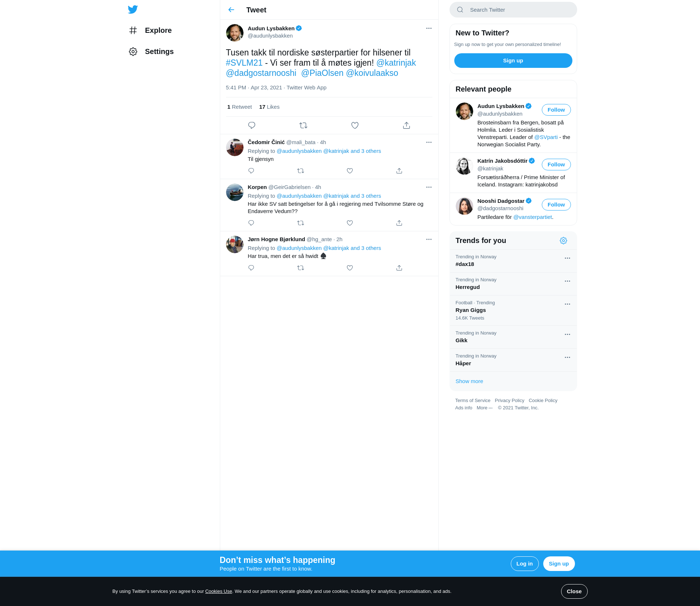
Task: Like Jørn Hogne Bjørklund's reply
Action: click(x=350, y=268)
